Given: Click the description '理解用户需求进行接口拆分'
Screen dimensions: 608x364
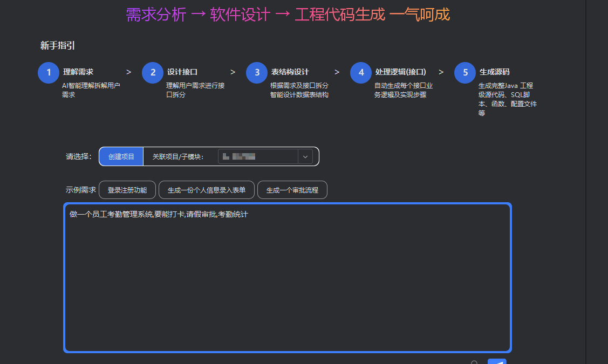Looking at the screenshot, I should click(195, 90).
